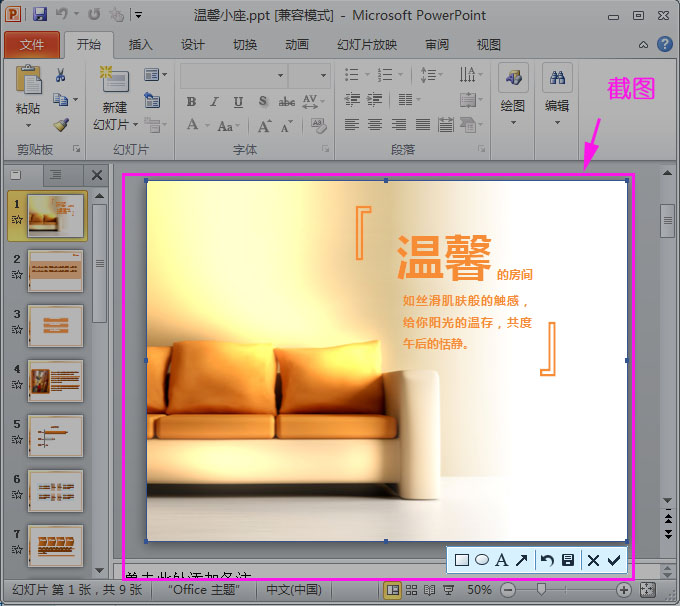
Task: Click the New Slide icon
Action: [x=114, y=79]
